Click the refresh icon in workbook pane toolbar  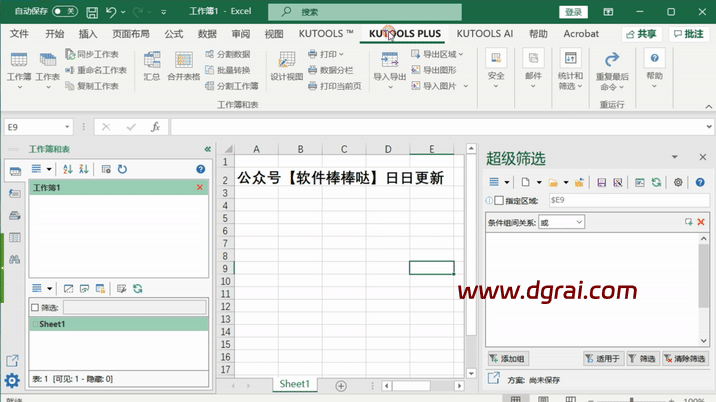[x=122, y=169]
